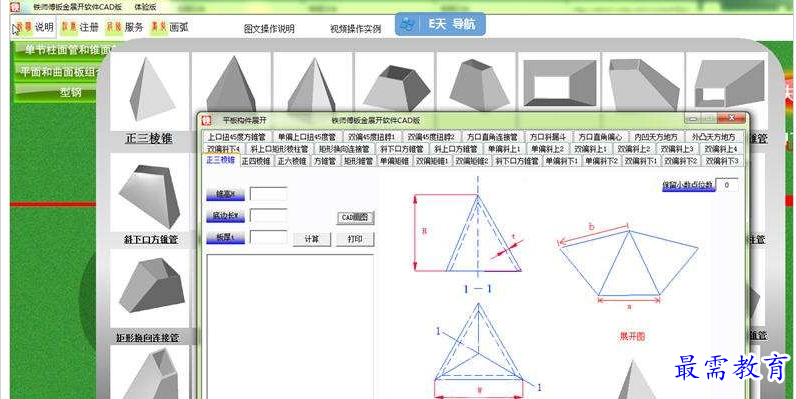Choose the 正三棱锥 shape thumbnail
This screenshot has width=796, height=399.
coord(149,90)
